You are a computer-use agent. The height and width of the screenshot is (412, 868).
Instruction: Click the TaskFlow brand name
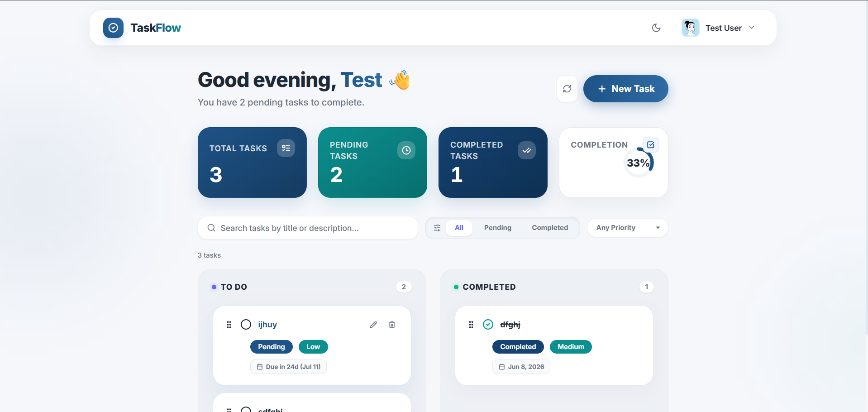pyautogui.click(x=156, y=28)
